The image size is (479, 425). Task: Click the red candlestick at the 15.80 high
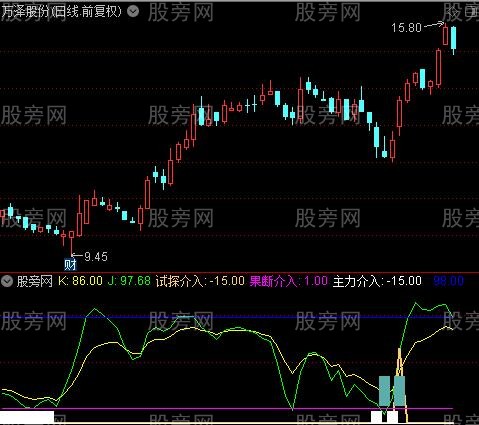click(445, 35)
